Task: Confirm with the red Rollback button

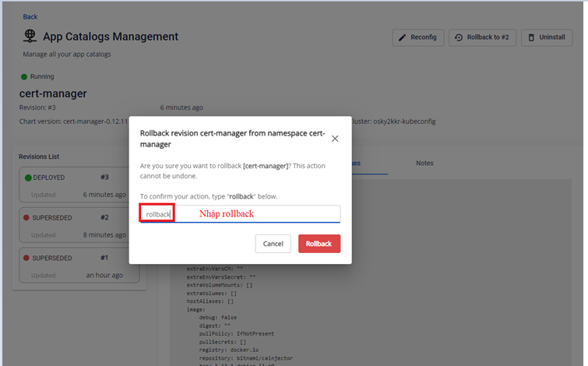Action: click(319, 244)
